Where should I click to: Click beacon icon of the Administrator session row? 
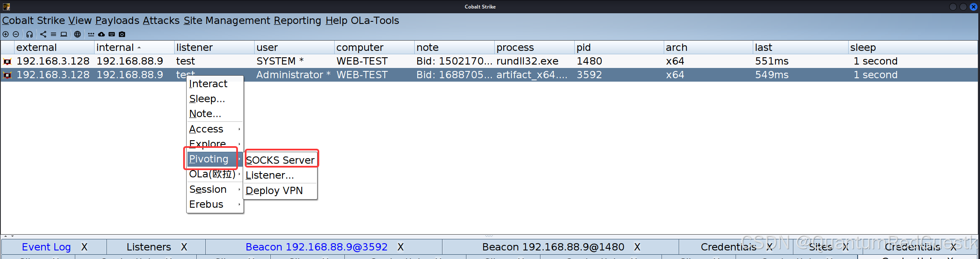[x=7, y=75]
